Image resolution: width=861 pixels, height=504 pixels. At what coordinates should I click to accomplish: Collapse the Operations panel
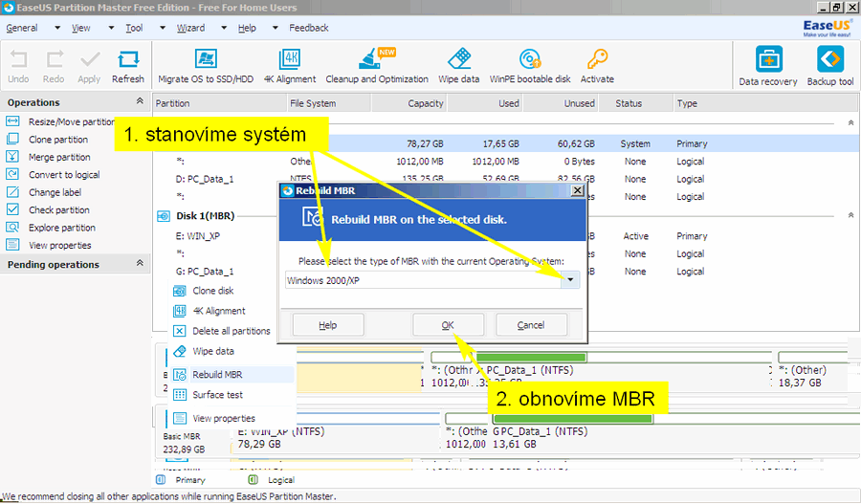[140, 102]
